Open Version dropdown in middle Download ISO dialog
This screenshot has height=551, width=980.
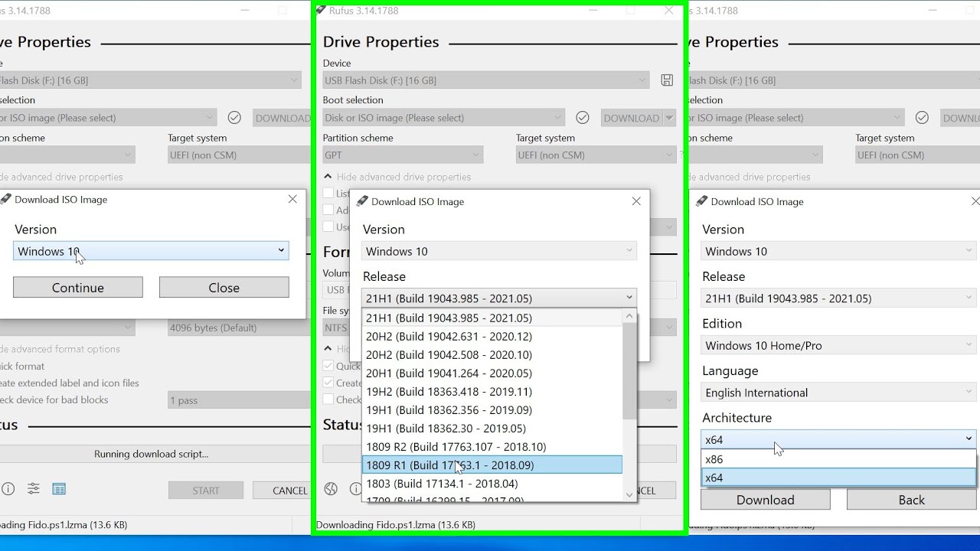click(x=499, y=251)
